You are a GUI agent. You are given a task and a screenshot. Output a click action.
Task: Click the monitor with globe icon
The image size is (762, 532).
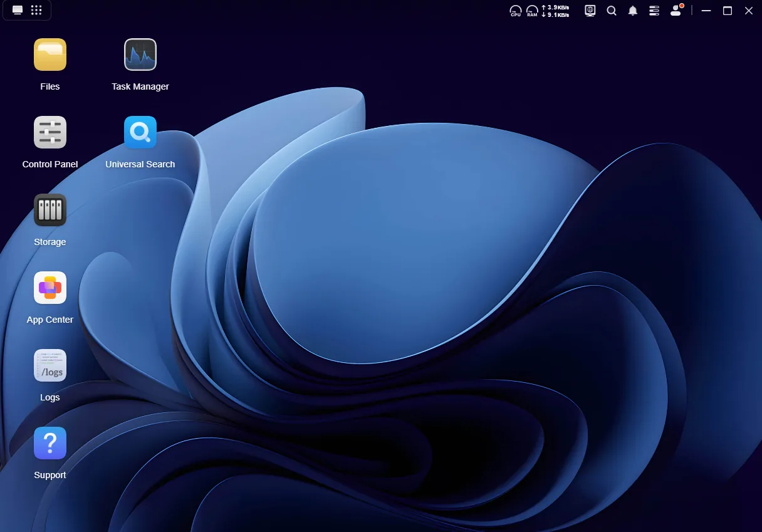(590, 11)
